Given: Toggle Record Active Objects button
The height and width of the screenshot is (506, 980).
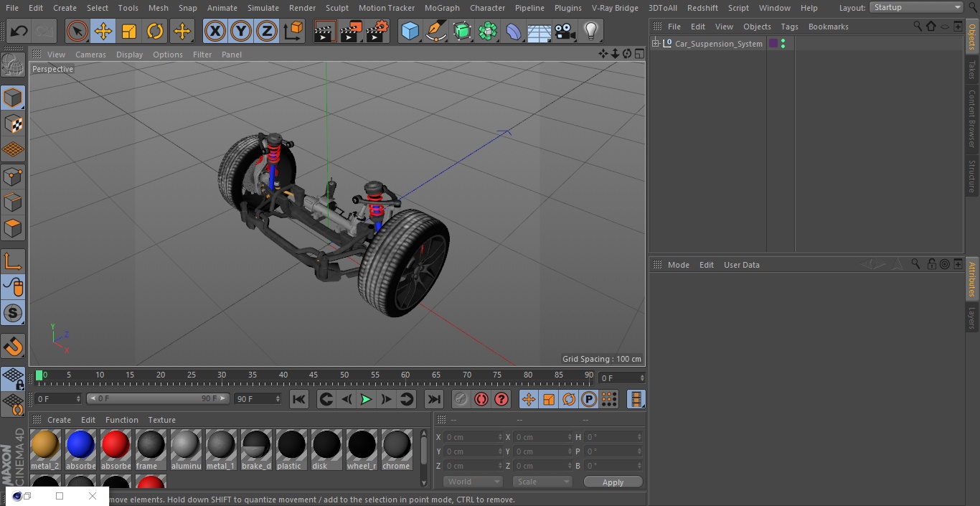Looking at the screenshot, I should click(x=461, y=399).
